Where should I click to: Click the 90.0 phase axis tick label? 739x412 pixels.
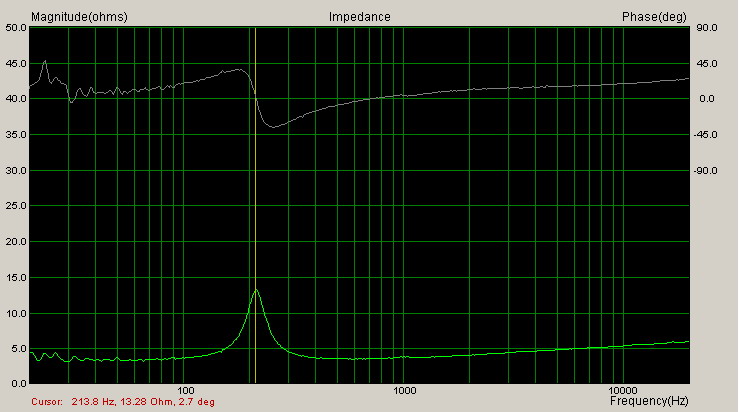point(707,28)
